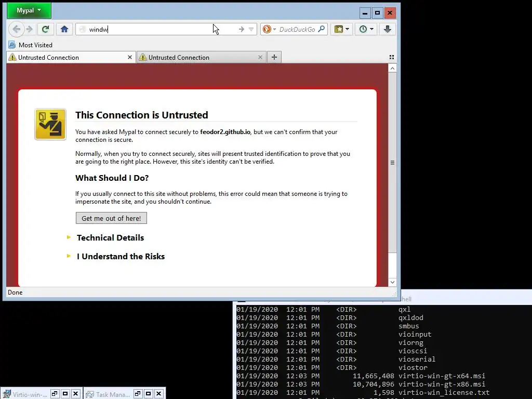This screenshot has height=399, width=532.
Task: Go back to the previous page
Action: tap(16, 29)
